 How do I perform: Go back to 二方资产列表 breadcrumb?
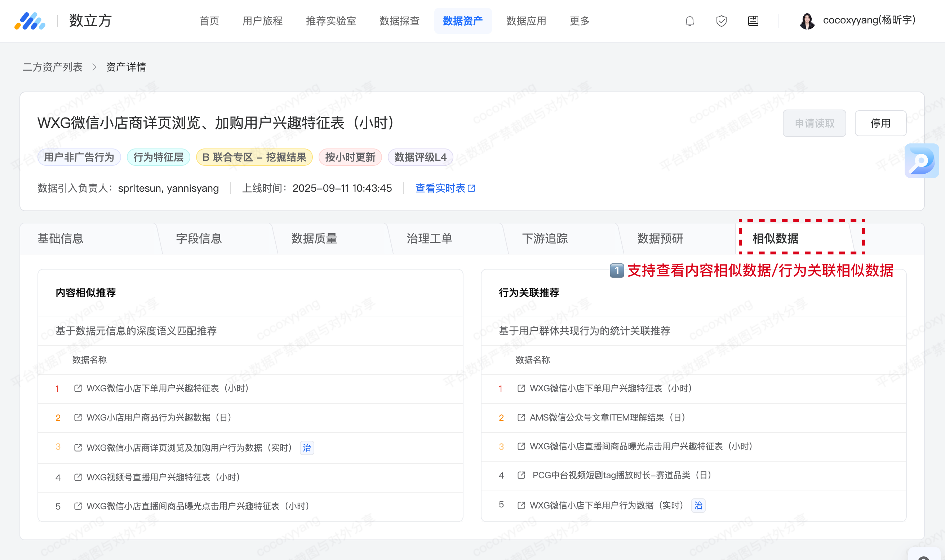[53, 67]
